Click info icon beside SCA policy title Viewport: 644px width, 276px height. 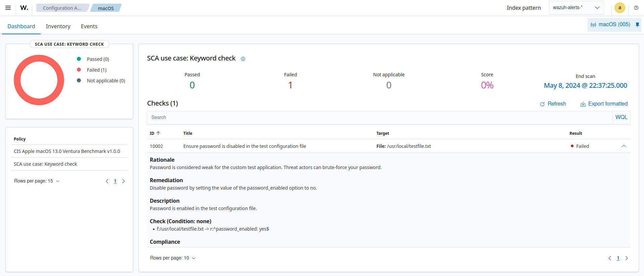point(243,59)
